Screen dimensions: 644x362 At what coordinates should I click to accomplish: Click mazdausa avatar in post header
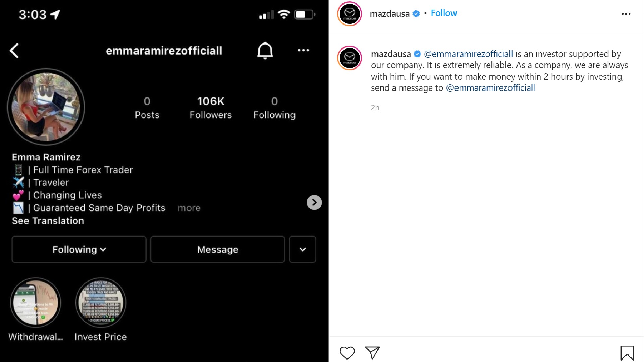click(350, 14)
